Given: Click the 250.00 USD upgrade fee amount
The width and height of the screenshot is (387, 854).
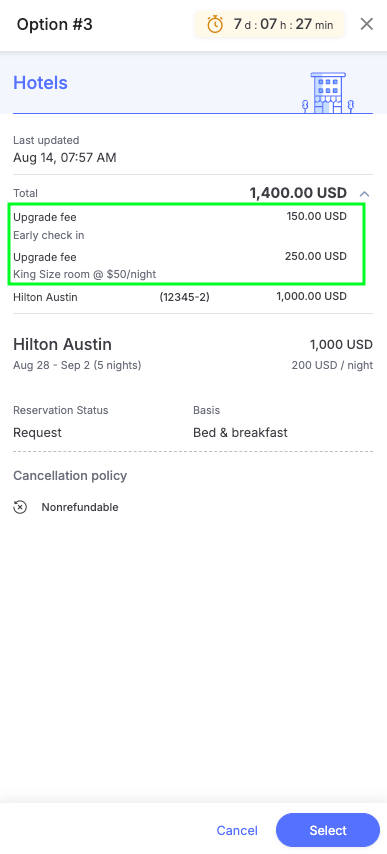Looking at the screenshot, I should click(x=316, y=256).
